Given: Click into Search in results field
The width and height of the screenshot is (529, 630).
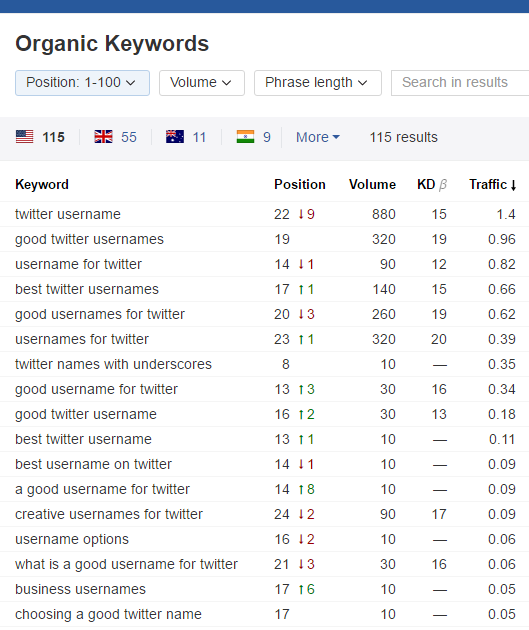Looking at the screenshot, I should coord(460,83).
